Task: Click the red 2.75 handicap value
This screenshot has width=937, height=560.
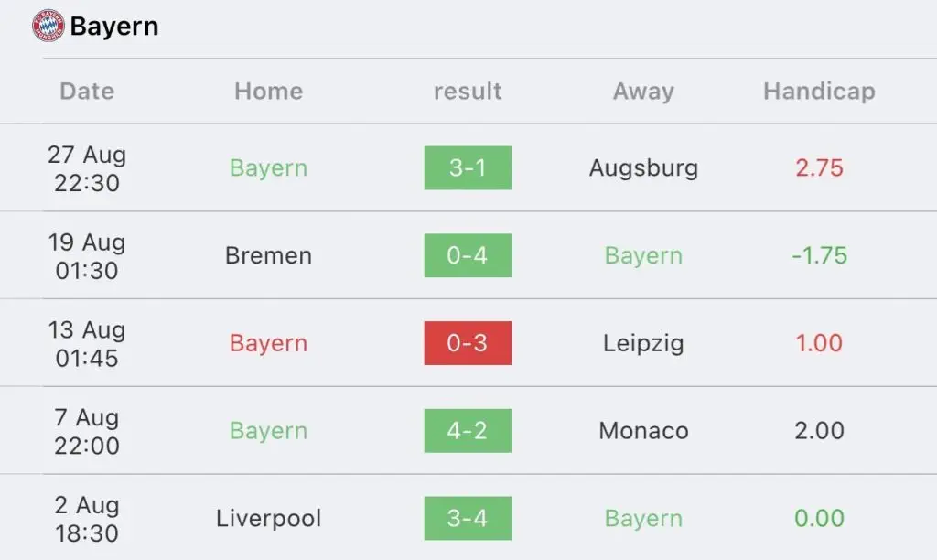Action: tap(819, 168)
